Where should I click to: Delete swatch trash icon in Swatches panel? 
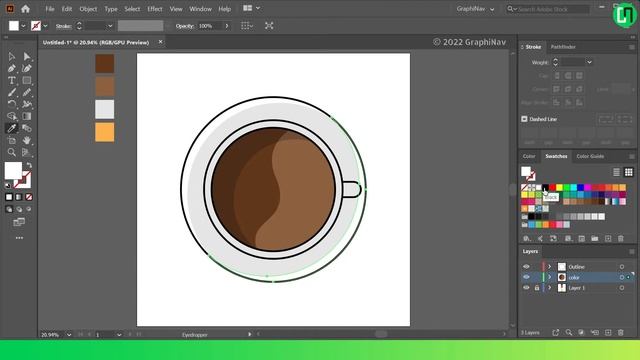pos(620,238)
